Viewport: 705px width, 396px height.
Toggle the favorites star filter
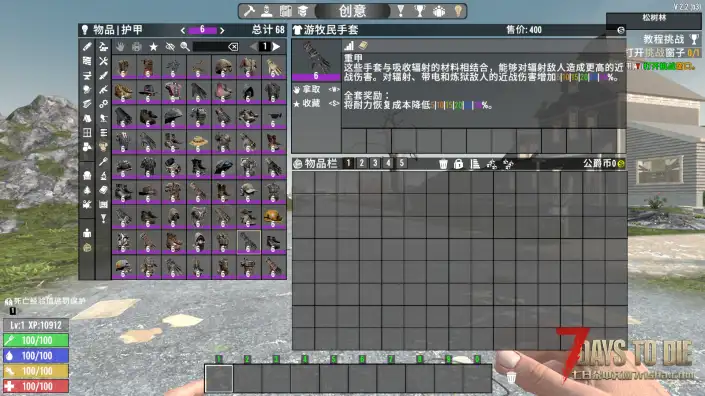click(153, 46)
